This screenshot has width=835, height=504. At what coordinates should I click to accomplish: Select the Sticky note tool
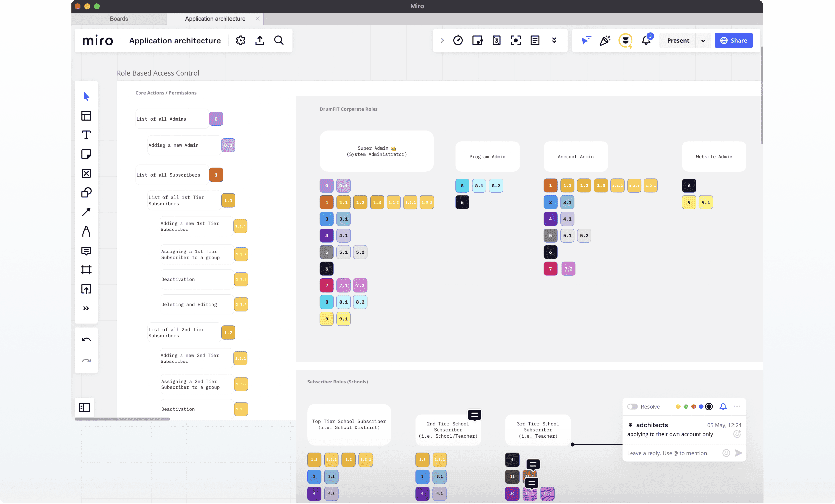pos(86,154)
